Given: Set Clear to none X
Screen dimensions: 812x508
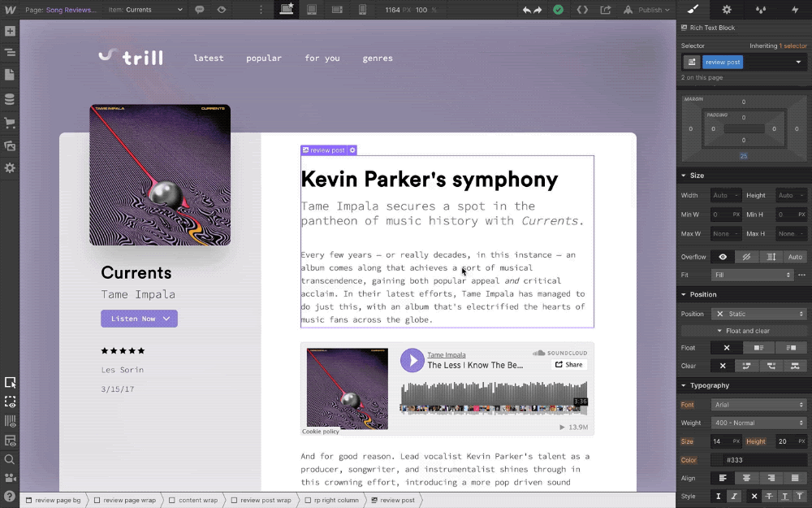Looking at the screenshot, I should click(x=723, y=366).
